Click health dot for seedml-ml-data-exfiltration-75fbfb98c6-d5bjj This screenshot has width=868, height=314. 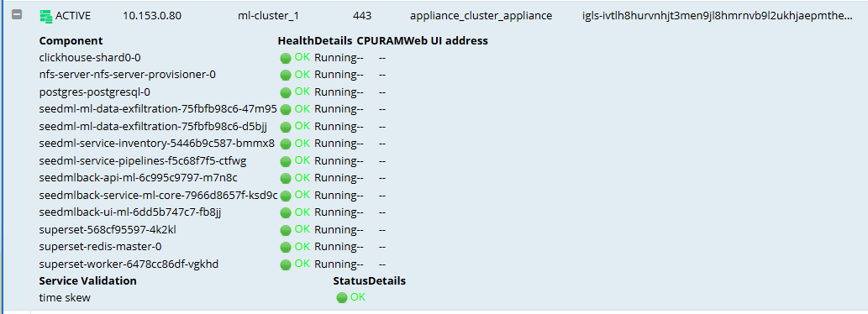click(286, 127)
